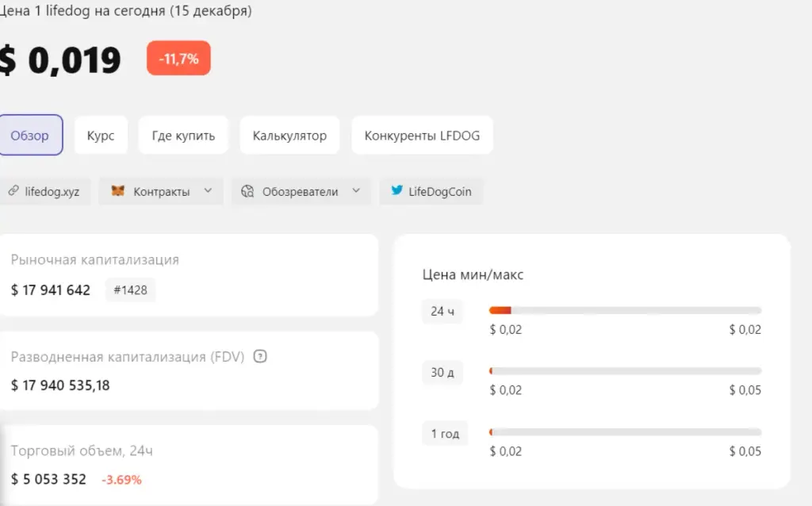The image size is (812, 506).
Task: Click the Цена мин/макс heading
Action: coord(473,274)
